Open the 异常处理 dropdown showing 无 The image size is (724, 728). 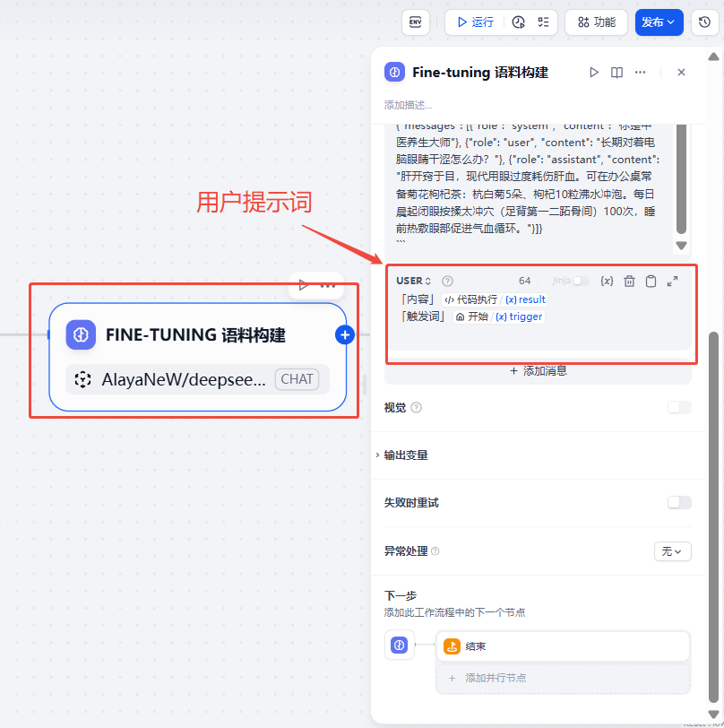(x=673, y=551)
